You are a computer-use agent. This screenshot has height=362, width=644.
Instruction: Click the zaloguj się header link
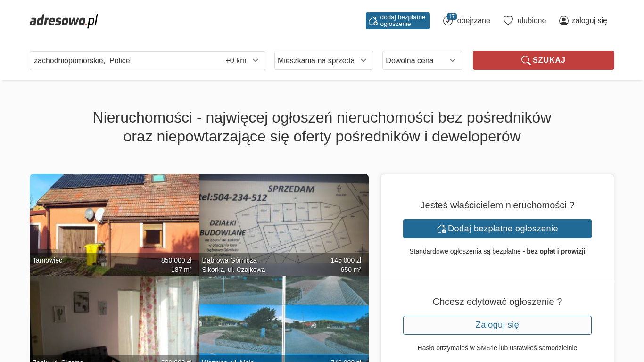point(589,21)
